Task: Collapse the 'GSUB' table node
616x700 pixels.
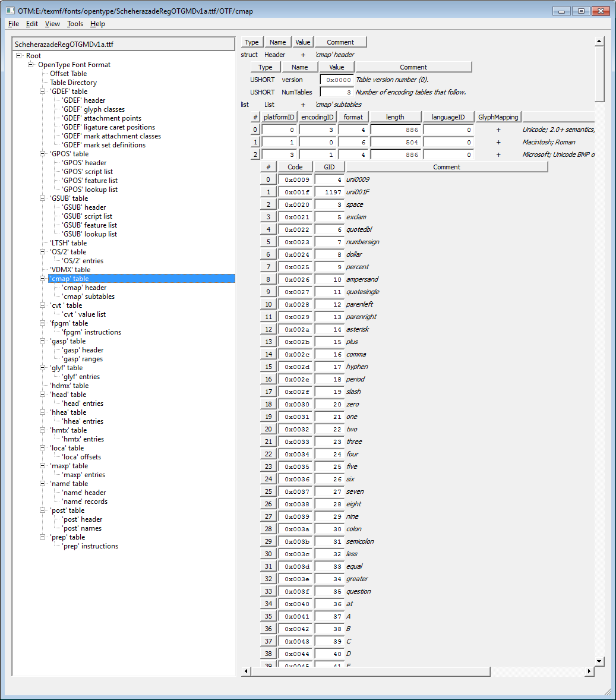Action: point(43,198)
